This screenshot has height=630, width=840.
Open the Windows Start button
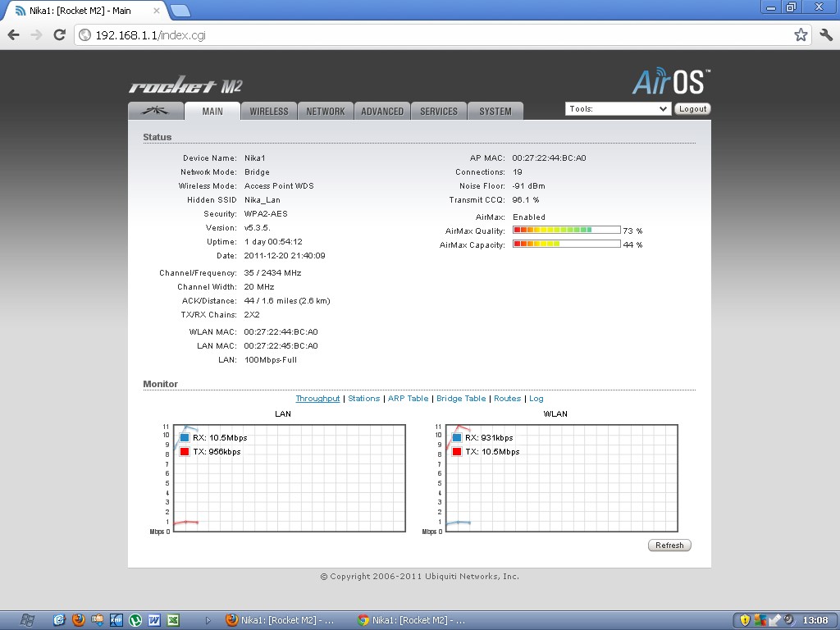[x=27, y=620]
